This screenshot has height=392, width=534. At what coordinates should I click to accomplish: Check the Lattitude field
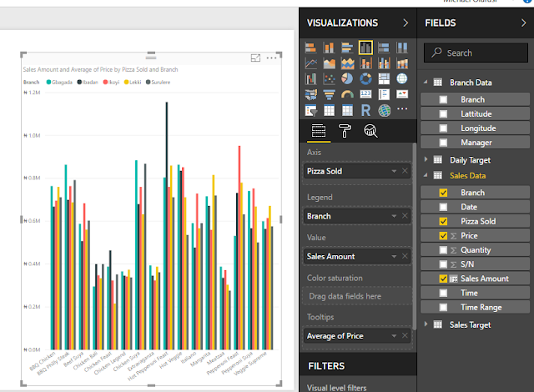[443, 114]
